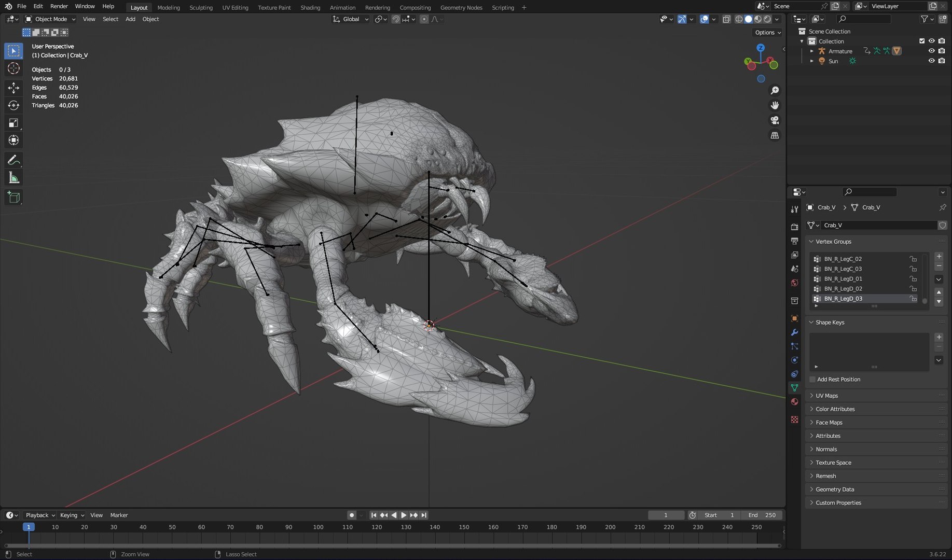Select the Select Box tool
Screen dimensions: 952x560
pos(14,51)
